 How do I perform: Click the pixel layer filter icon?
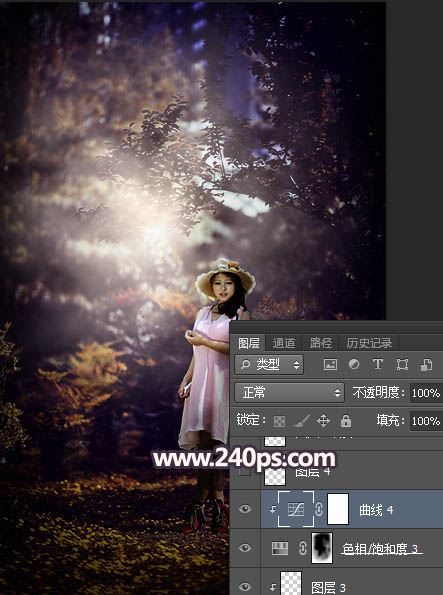[330, 365]
